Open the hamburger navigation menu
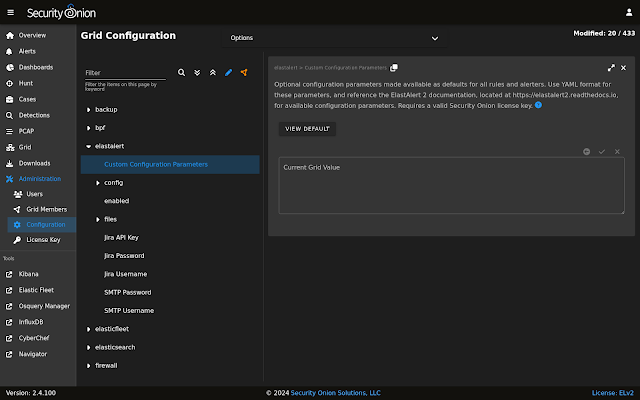 point(11,13)
